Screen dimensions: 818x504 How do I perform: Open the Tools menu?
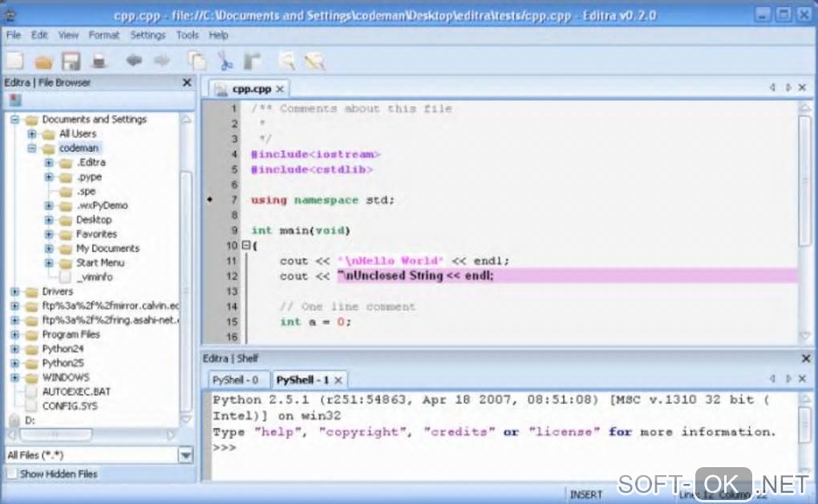click(188, 35)
